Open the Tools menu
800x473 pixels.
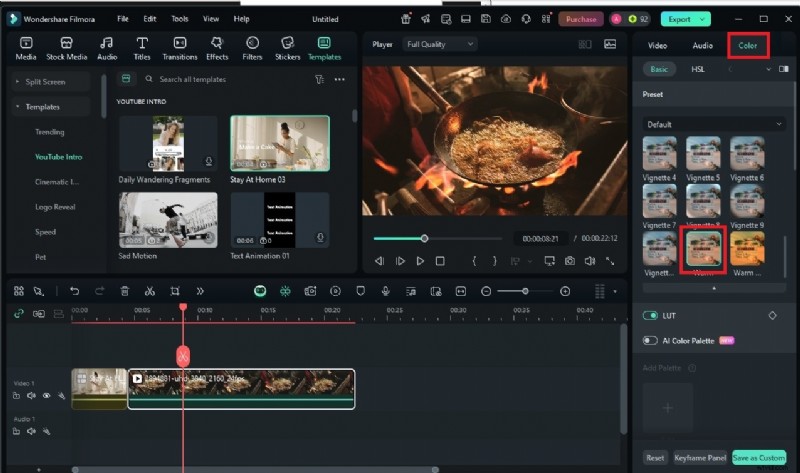(179, 19)
